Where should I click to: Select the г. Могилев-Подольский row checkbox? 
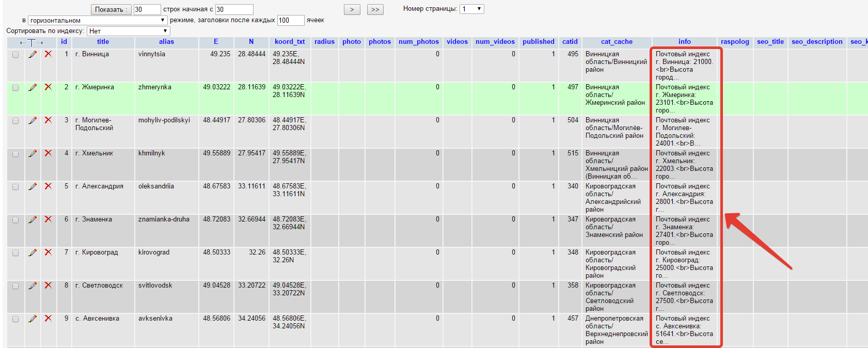pos(15,121)
